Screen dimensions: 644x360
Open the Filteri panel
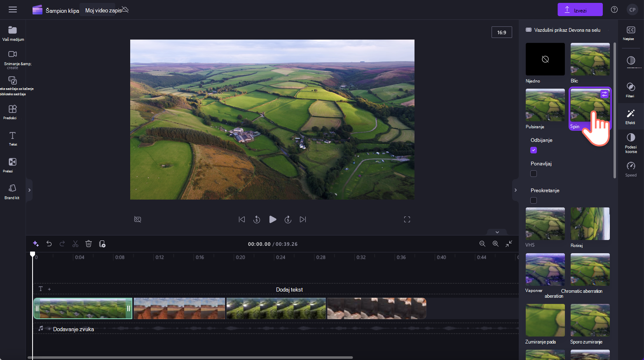click(x=631, y=89)
